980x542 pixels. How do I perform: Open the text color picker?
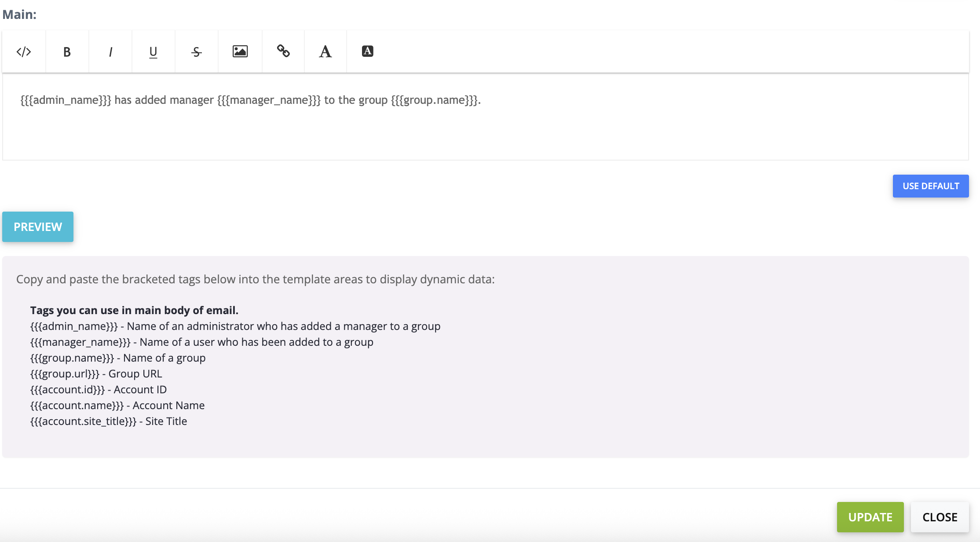pyautogui.click(x=325, y=52)
